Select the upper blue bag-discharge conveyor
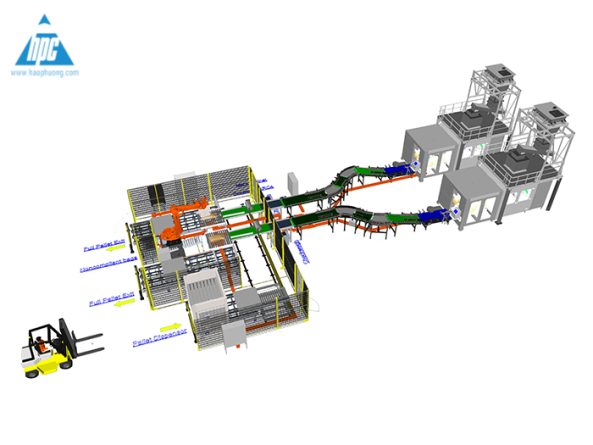The image size is (593, 445). point(400,169)
